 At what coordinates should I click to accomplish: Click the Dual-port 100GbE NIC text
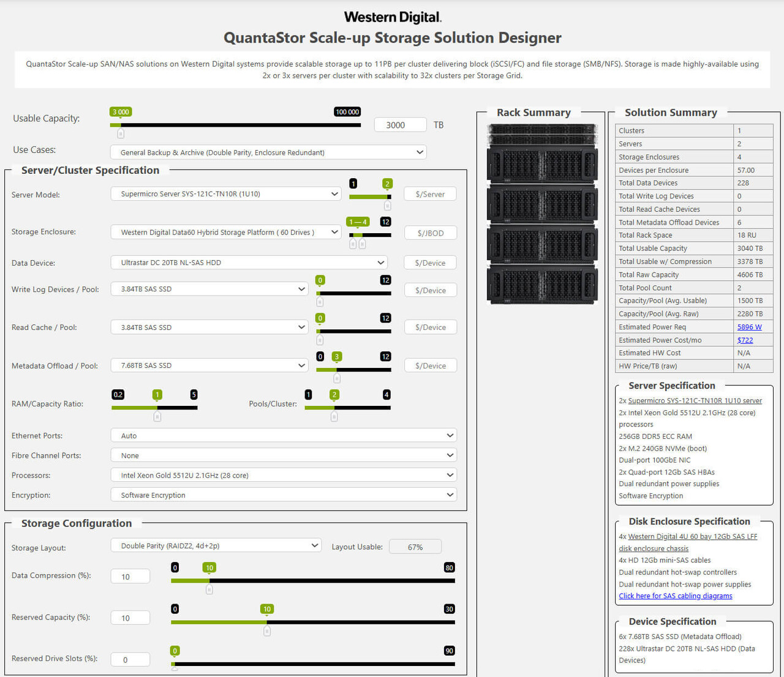[654, 460]
